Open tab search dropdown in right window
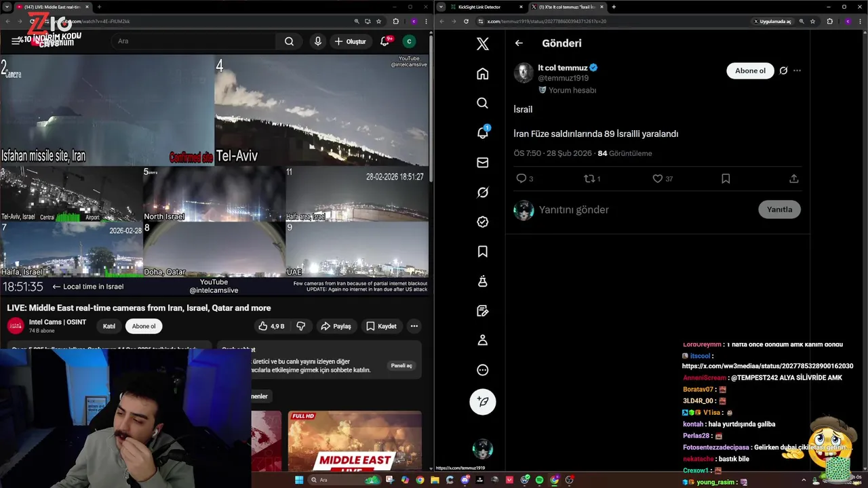Viewport: 868px width, 488px height. (441, 7)
